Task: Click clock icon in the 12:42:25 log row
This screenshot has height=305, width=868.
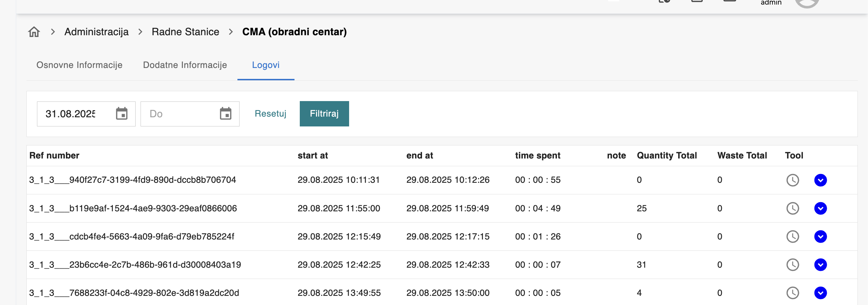Action: (x=793, y=265)
